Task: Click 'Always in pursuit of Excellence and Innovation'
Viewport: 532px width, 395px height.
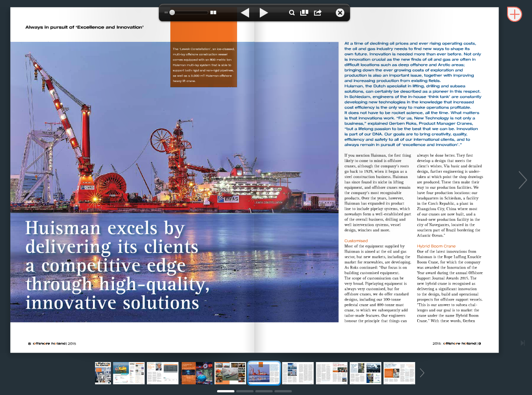Action: point(85,27)
